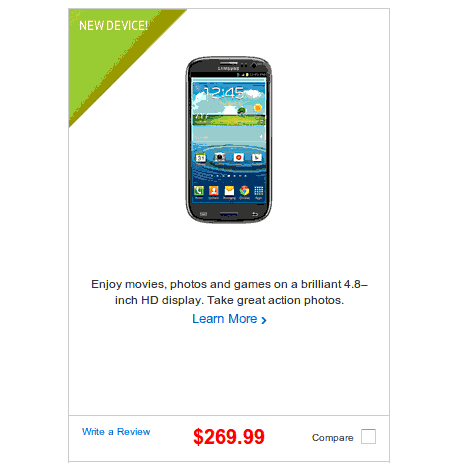463x463 pixels.
Task: Open the Apps grid icon
Action: [259, 191]
